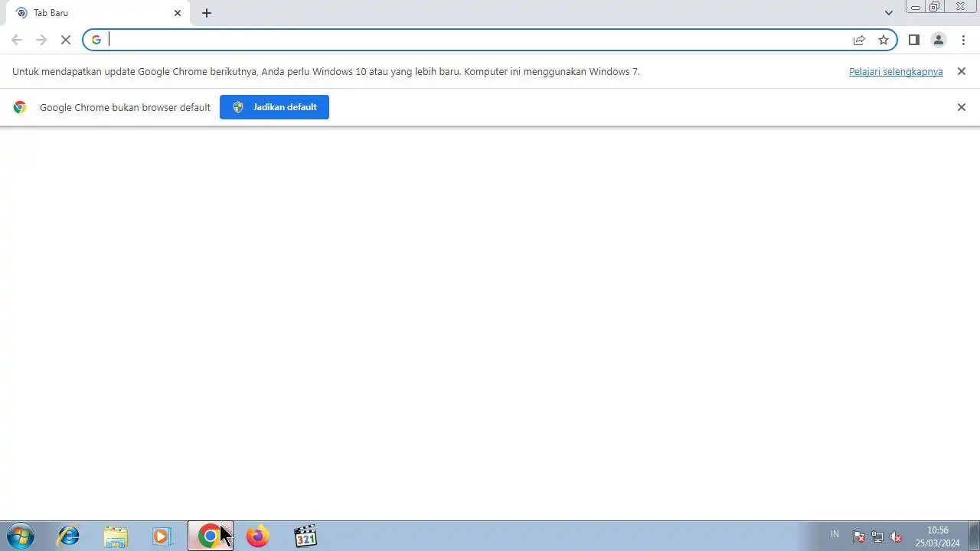Open the side panel

[913, 40]
